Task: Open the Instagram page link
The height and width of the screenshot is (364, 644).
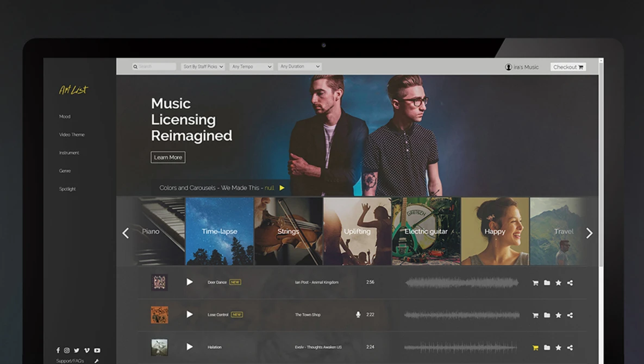Action: [66, 350]
